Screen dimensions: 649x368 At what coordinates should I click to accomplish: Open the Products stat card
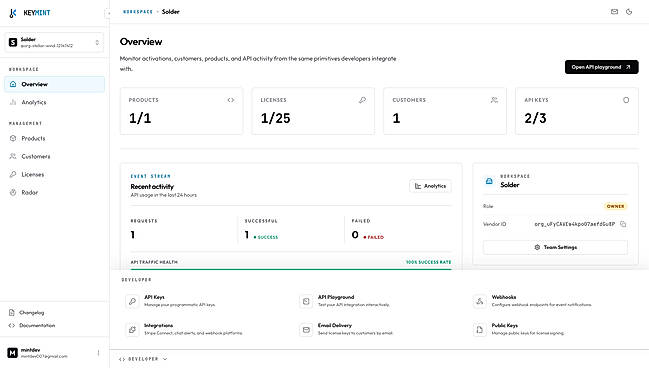[181, 111]
